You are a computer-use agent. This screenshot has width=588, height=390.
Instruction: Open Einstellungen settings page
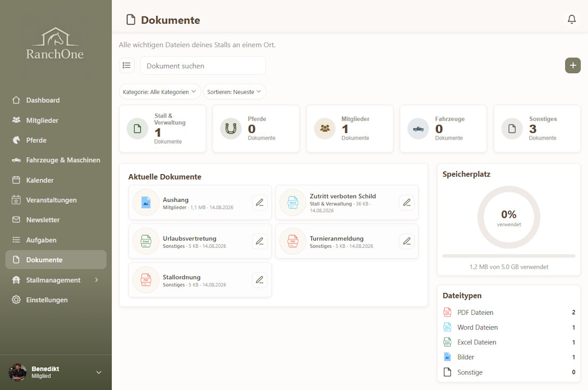(56, 300)
